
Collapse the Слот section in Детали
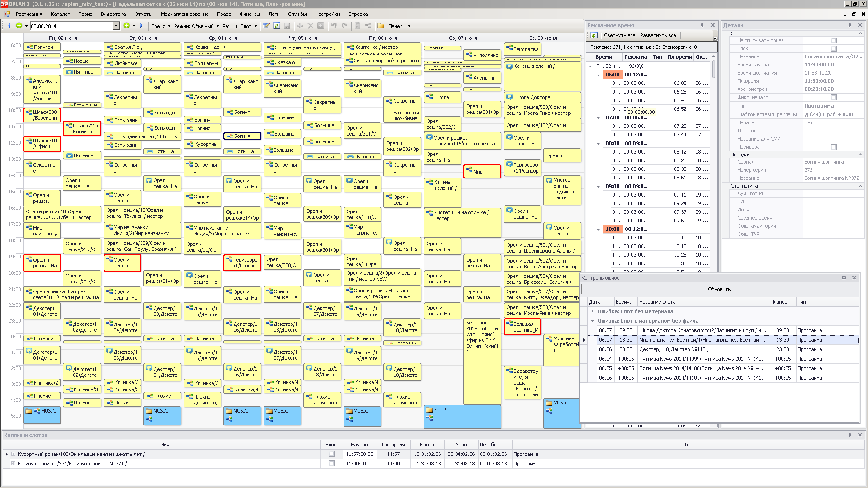860,33
